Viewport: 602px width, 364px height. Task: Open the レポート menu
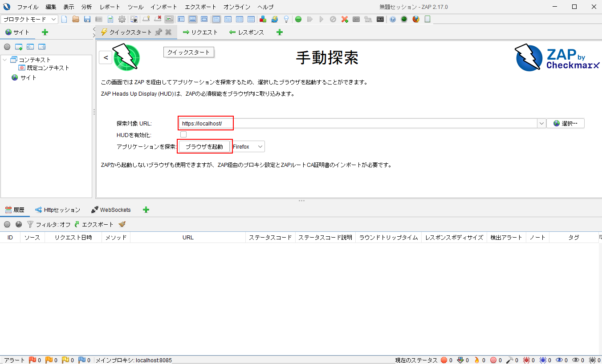click(x=110, y=7)
